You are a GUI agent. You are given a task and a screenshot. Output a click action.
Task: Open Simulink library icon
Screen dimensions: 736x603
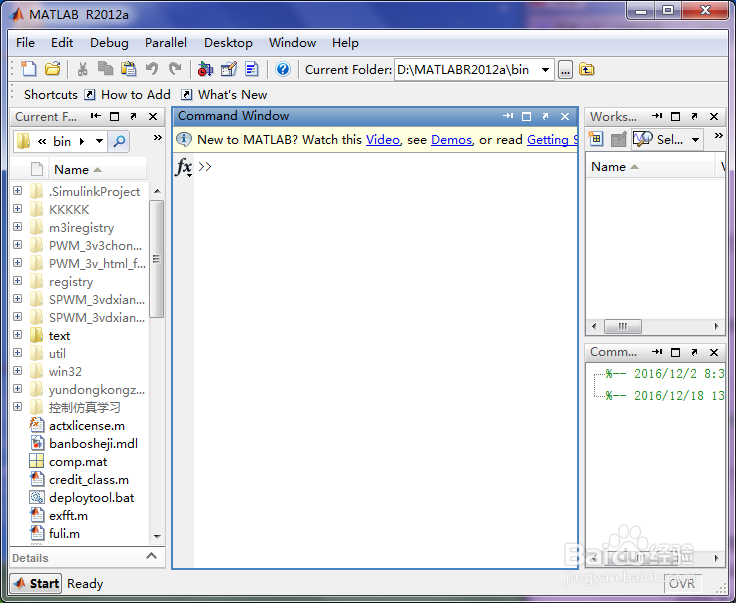(205, 69)
